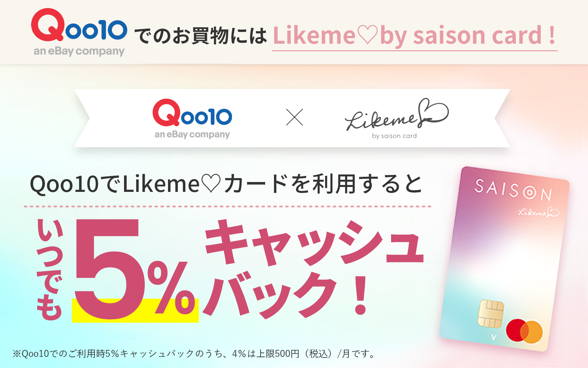Click the Qoo10 logo on white ribbon

coord(192,119)
